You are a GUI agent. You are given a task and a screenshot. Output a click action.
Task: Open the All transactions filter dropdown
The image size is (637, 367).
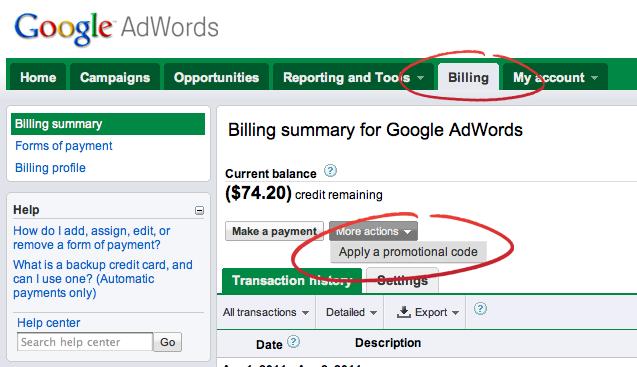tap(266, 312)
